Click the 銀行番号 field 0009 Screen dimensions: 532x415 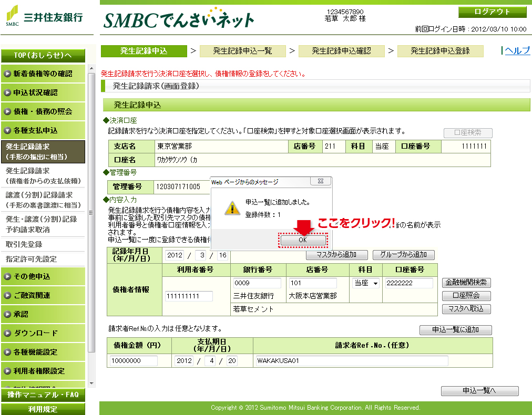pos(257,283)
